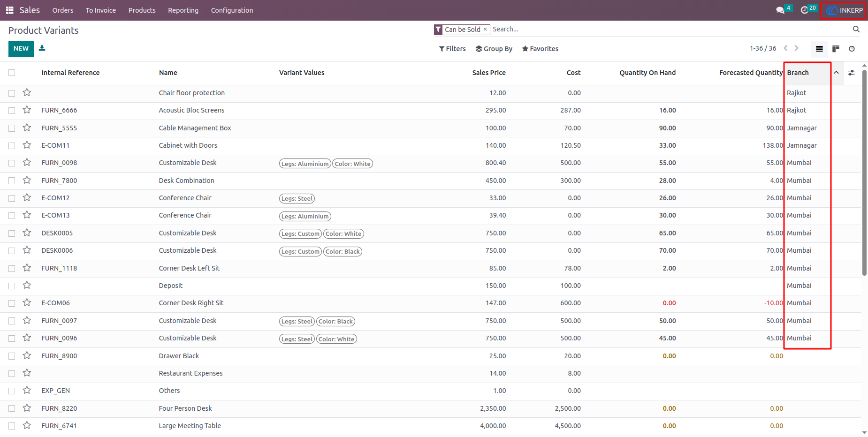The width and height of the screenshot is (868, 437).
Task: Open the Group By dropdown
Action: [494, 49]
